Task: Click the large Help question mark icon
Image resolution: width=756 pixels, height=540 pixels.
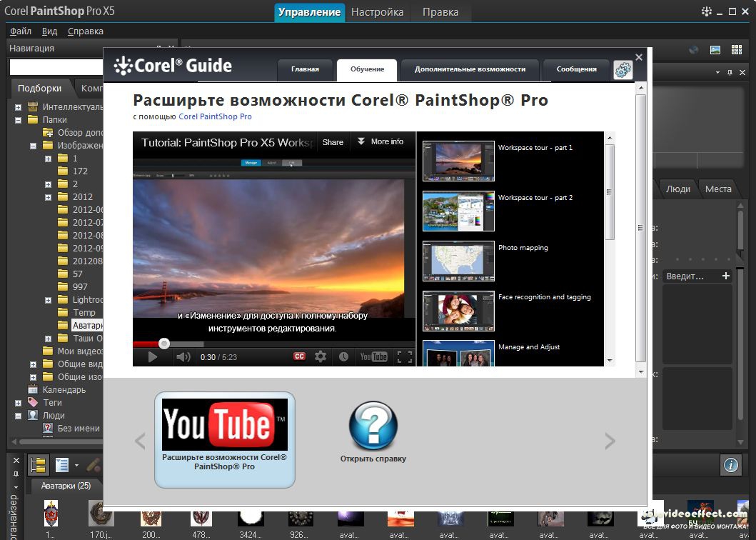Action: click(x=373, y=426)
